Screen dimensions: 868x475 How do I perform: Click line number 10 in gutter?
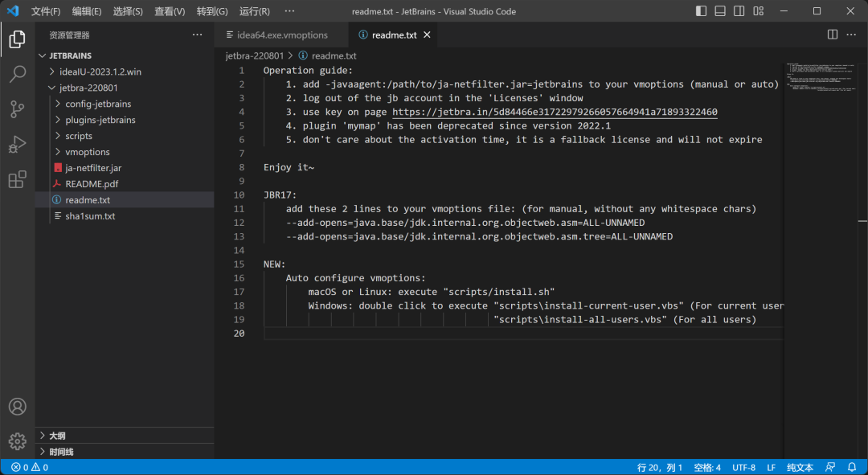239,195
